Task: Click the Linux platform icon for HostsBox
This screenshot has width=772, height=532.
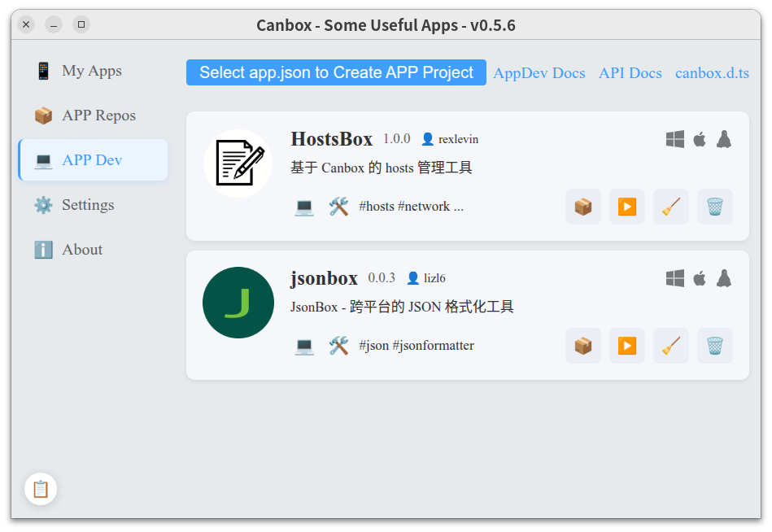Action: 724,139
